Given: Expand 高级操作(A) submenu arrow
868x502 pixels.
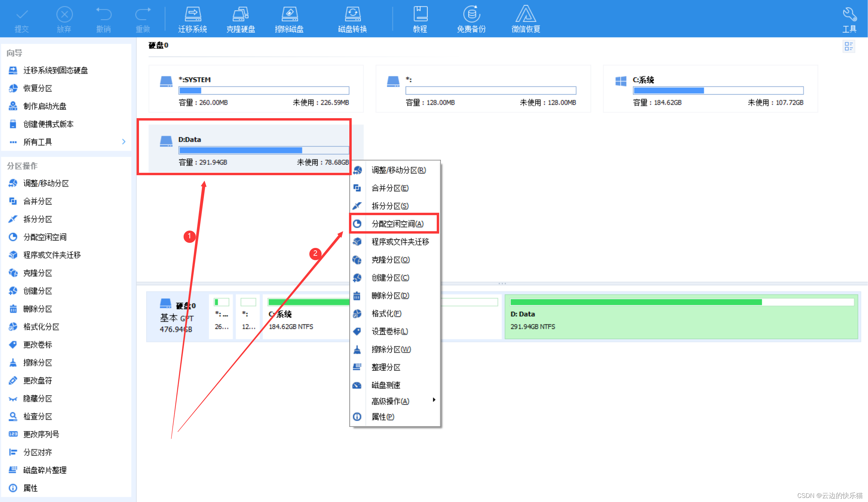Looking at the screenshot, I should point(434,400).
